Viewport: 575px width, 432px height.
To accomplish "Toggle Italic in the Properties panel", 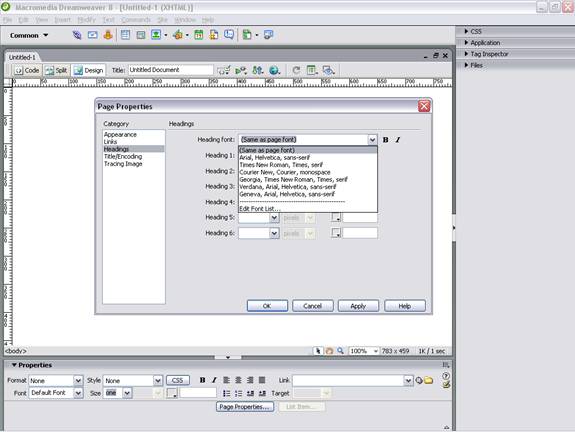I will point(214,380).
